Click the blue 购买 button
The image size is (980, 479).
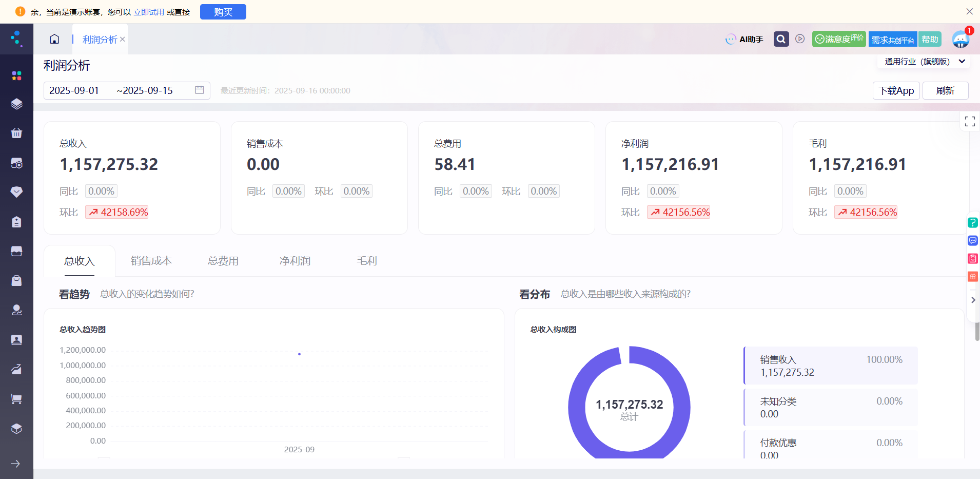(x=223, y=12)
